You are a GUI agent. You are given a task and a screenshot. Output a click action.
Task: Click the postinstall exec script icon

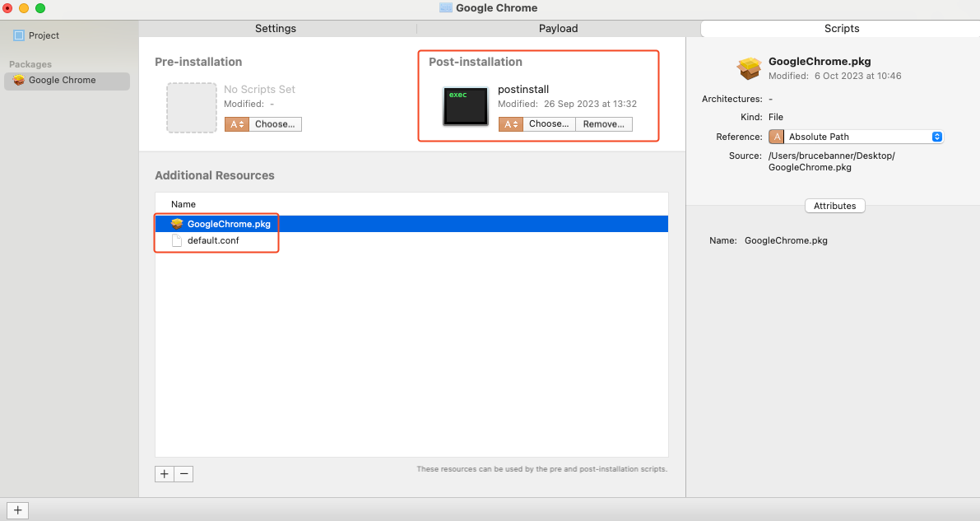(x=466, y=106)
